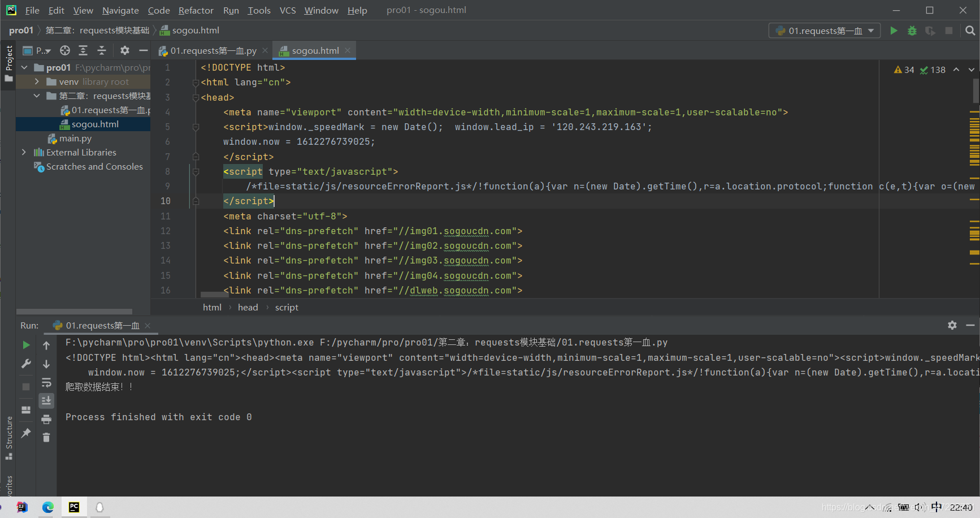Open Microsoft Edge from the taskbar

click(48, 507)
